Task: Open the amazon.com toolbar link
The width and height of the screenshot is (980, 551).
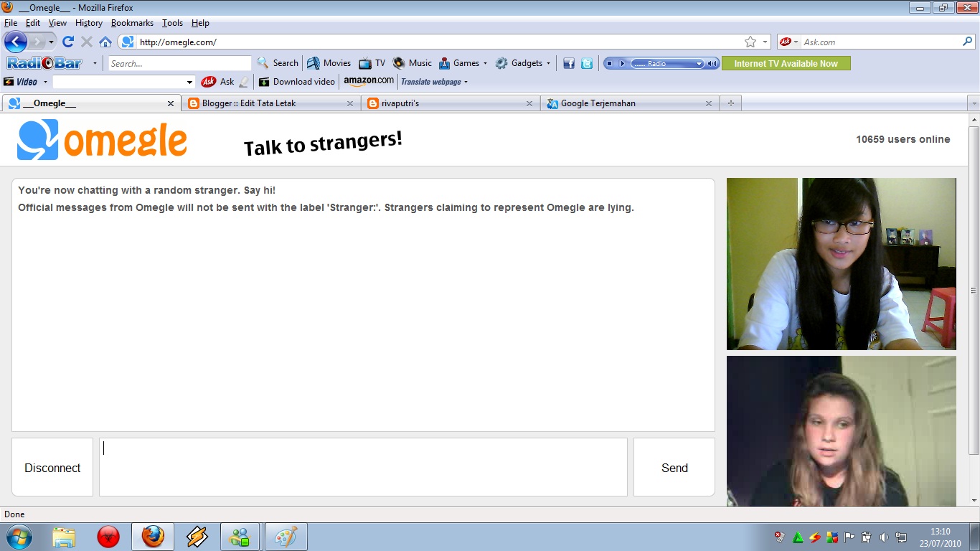Action: [x=369, y=81]
